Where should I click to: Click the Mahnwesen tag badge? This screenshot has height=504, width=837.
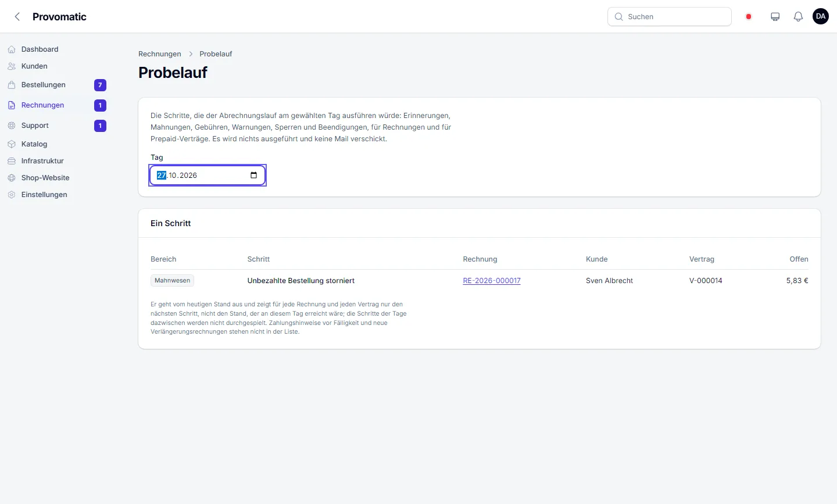(172, 281)
